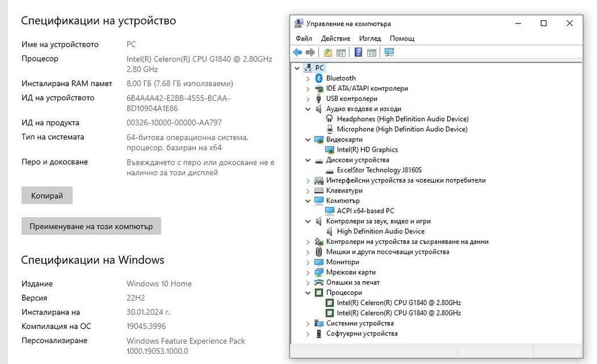Click the Спецификации на Windows heading

93,260
